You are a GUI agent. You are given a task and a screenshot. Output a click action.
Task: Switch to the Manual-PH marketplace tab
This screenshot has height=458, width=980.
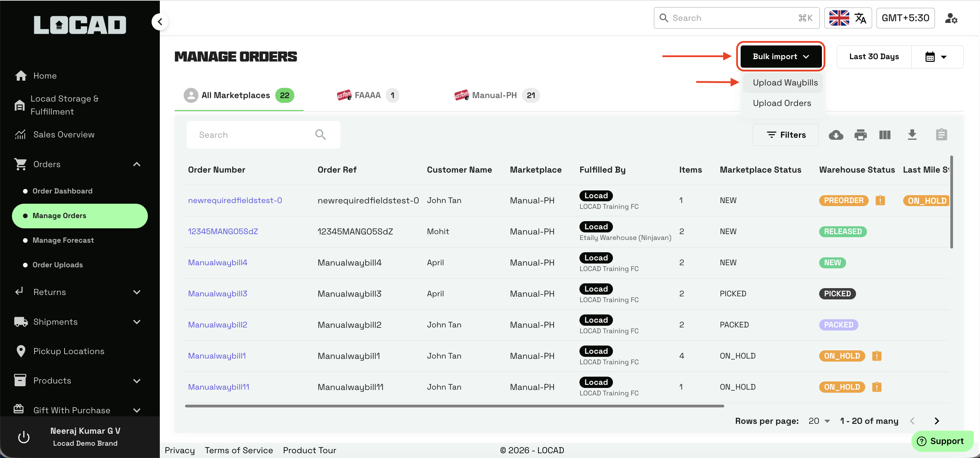click(494, 95)
